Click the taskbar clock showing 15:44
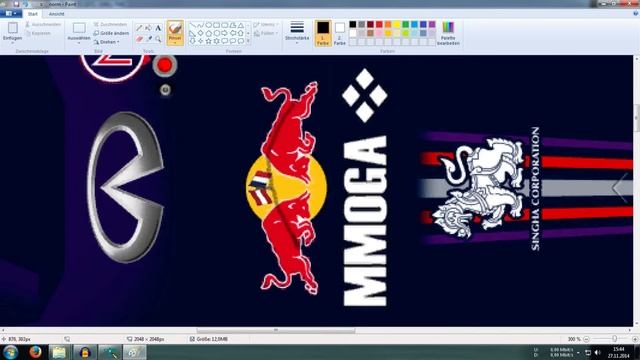Viewport: 640px width, 360px height. 618,352
